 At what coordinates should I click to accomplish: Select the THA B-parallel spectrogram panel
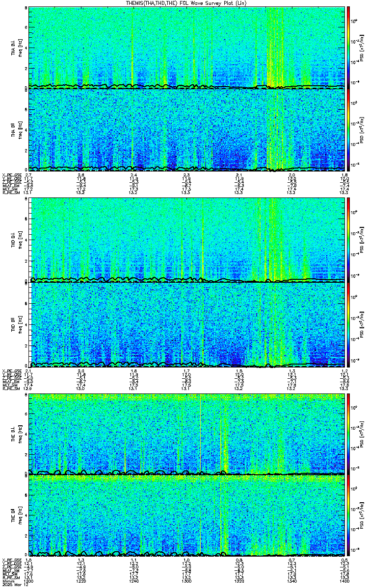point(186,129)
